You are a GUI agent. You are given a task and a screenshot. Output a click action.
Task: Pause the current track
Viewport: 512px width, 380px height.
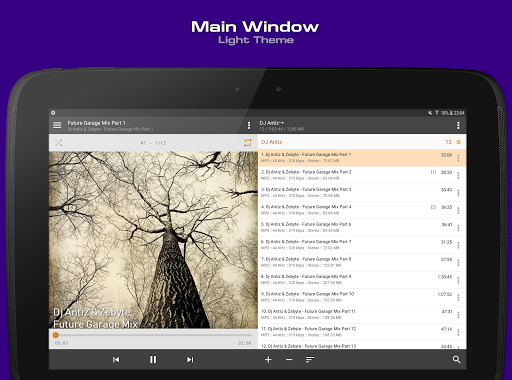point(153,359)
